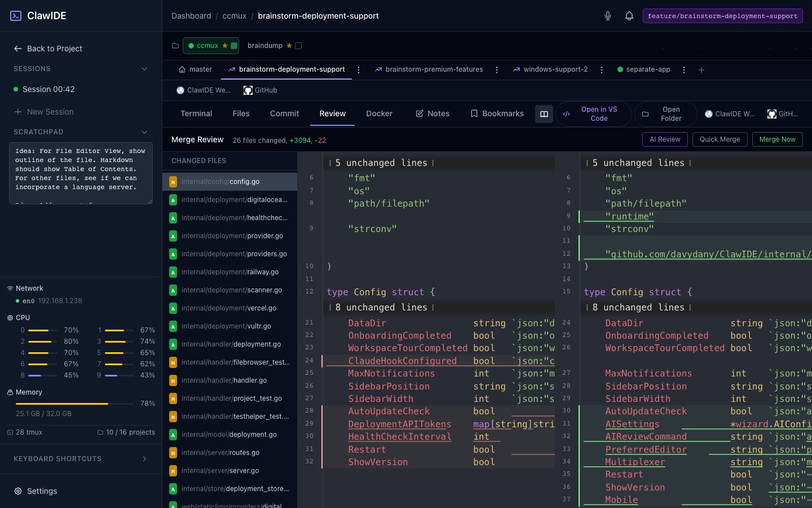The width and height of the screenshot is (812, 508).
Task: Go Back to Project
Action: [48, 49]
